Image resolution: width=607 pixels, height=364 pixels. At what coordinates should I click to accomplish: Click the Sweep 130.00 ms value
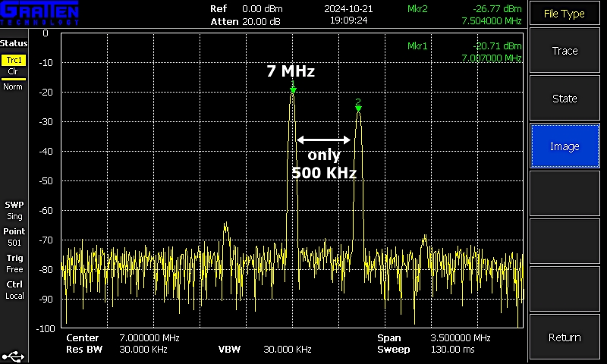tap(452, 350)
